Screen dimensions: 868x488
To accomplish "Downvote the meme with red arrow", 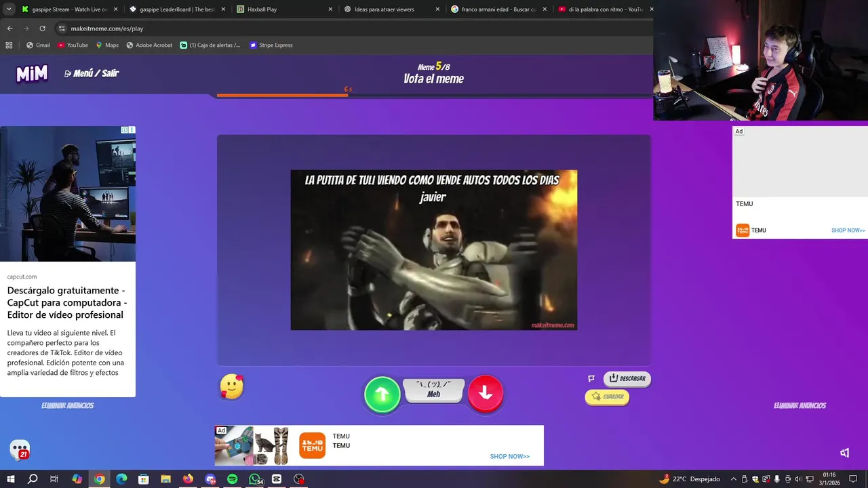I will [x=486, y=393].
